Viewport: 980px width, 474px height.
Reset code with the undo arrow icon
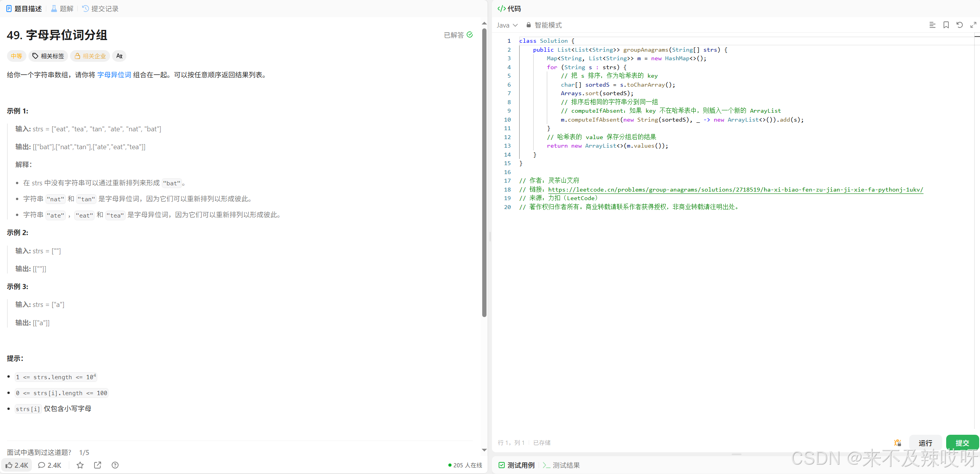[959, 25]
